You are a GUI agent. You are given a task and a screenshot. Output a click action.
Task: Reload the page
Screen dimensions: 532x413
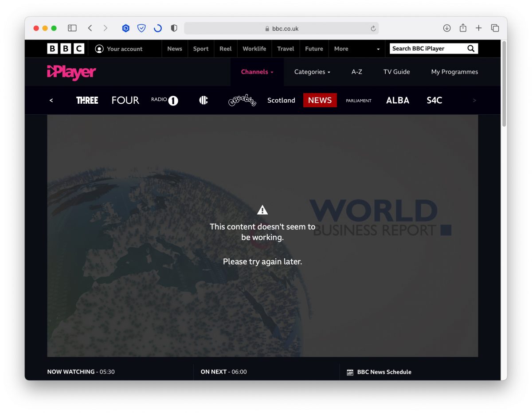[x=373, y=28]
